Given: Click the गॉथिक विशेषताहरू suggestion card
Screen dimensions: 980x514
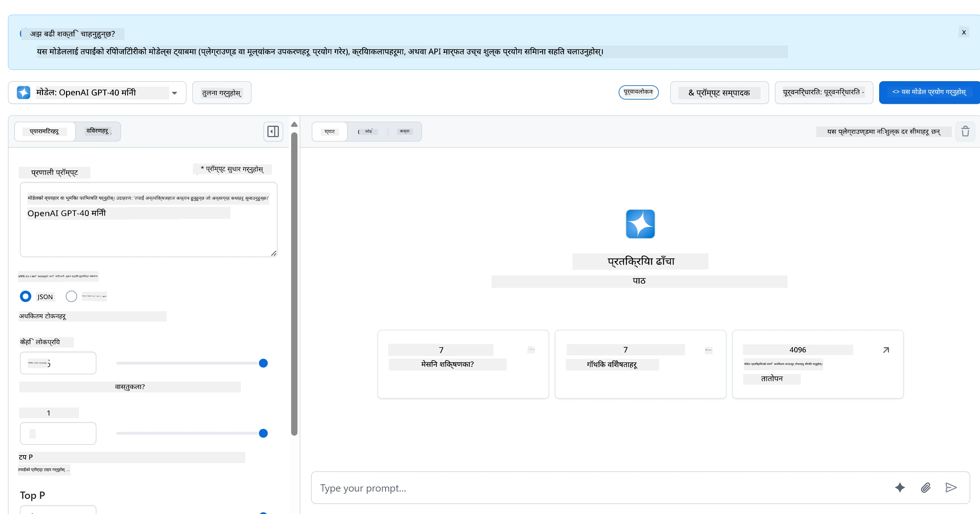Looking at the screenshot, I should 640,364.
